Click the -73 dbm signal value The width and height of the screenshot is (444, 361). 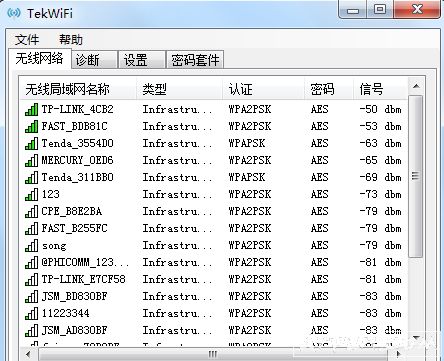coord(380,194)
